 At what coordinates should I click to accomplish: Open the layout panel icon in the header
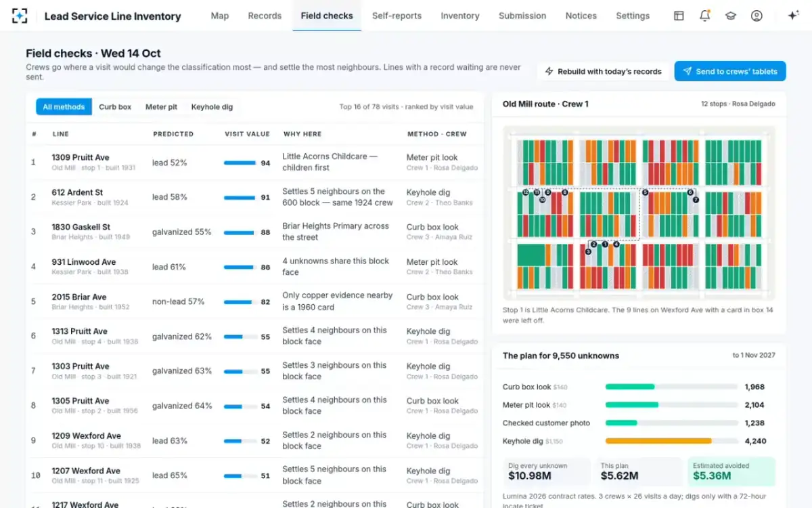(679, 16)
